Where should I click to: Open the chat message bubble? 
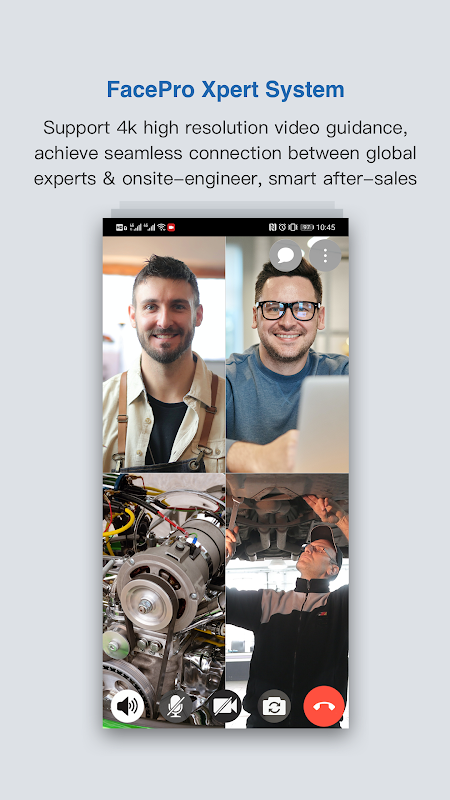click(286, 255)
